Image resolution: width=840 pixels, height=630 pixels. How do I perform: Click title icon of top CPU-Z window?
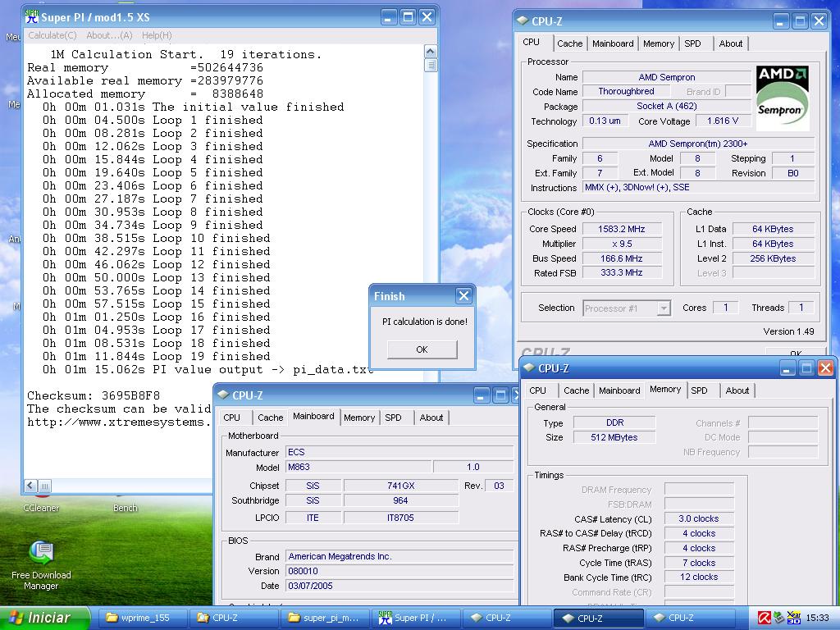[x=523, y=21]
